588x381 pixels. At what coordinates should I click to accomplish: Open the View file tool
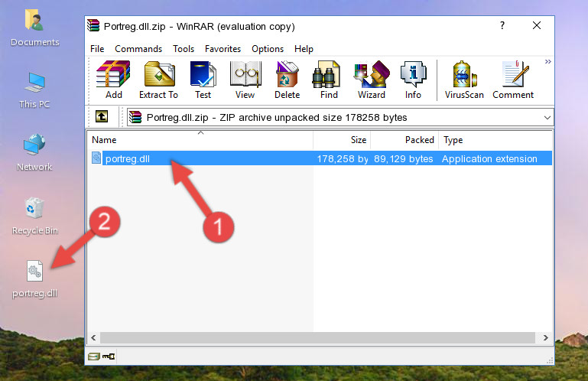[x=245, y=80]
